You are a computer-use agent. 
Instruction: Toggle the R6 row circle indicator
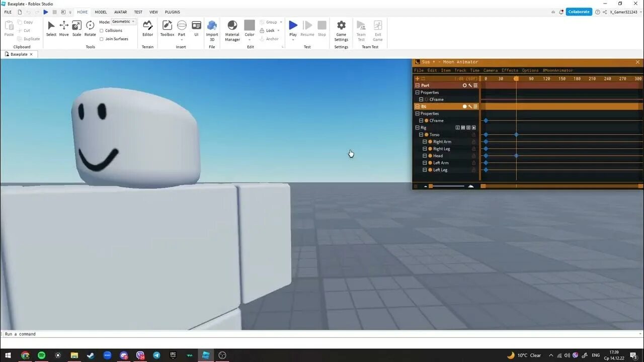tap(465, 107)
